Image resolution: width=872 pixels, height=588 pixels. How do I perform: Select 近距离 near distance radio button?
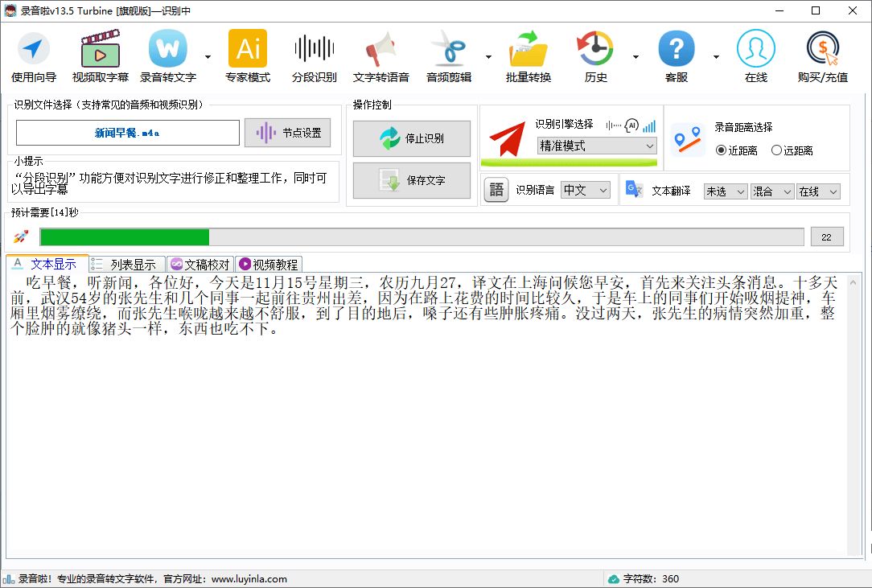tap(722, 150)
